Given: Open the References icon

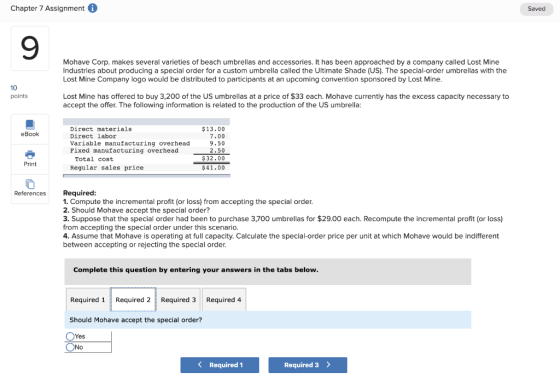Looking at the screenshot, I should [30, 184].
